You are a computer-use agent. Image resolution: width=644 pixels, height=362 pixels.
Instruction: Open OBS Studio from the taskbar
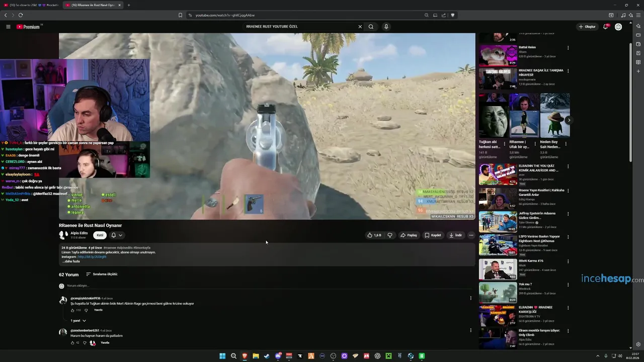(333, 356)
